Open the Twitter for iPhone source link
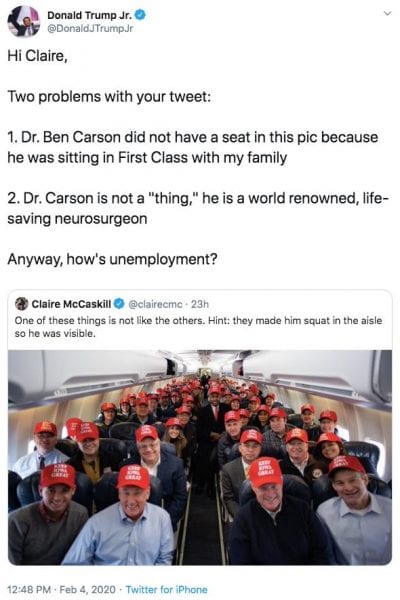This screenshot has height=600, width=400. 167,589
